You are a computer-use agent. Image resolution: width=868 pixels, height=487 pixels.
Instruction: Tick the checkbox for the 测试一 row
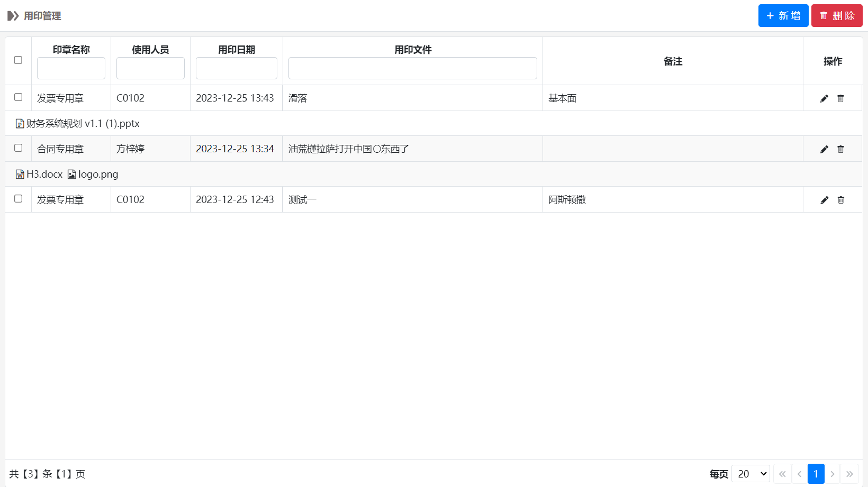click(x=18, y=199)
